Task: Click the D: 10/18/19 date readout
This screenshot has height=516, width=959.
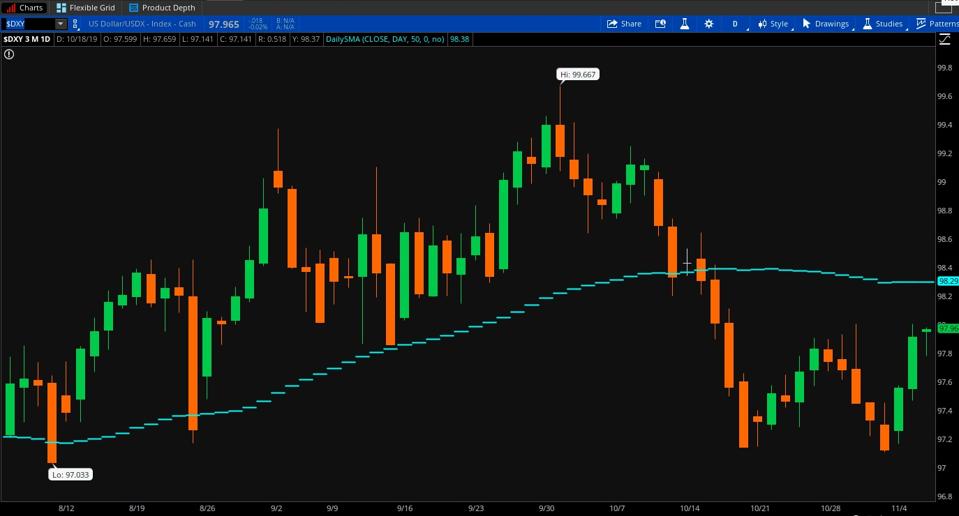Action: pyautogui.click(x=77, y=39)
